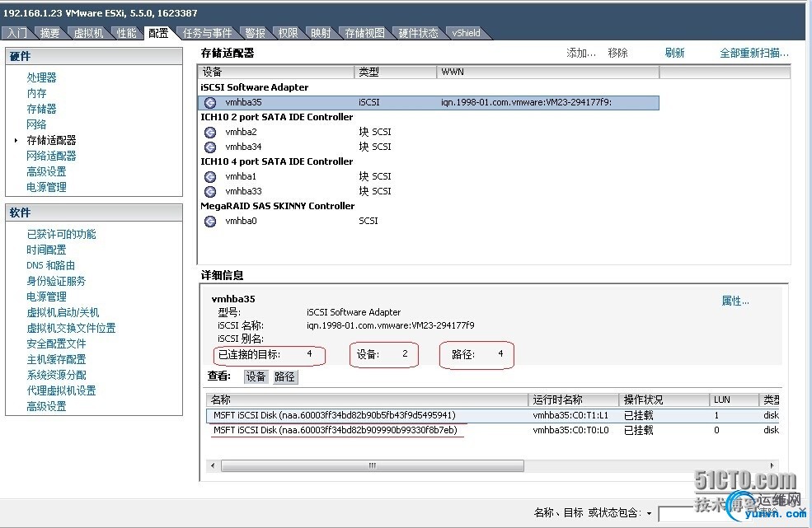Screen dimensions: 812x528
Task: Open 虚拟机启动/关机 link
Action: [63, 312]
